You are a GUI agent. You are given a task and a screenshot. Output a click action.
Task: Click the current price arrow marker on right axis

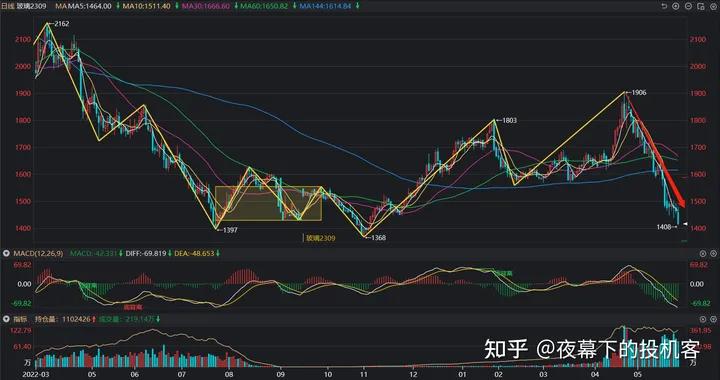coord(685,224)
